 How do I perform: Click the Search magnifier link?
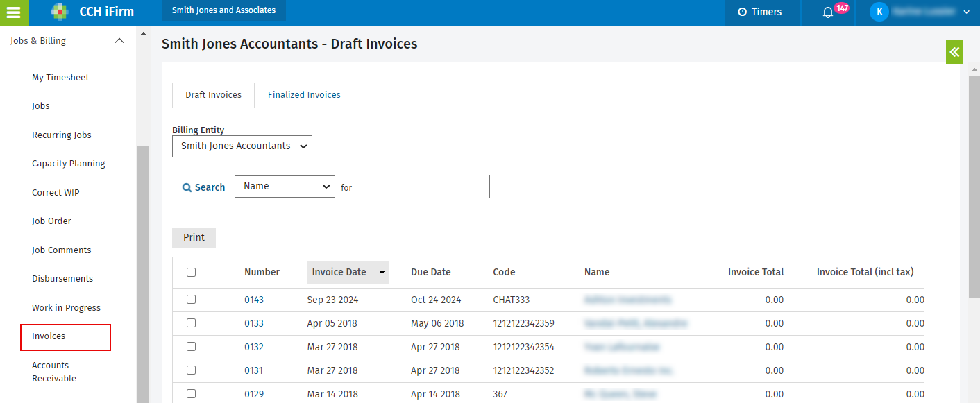[x=203, y=187]
